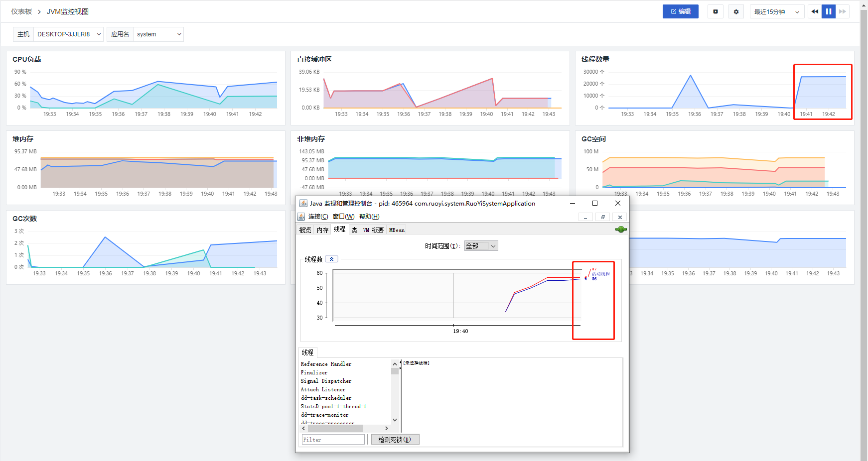Click the green connection status icon
The width and height of the screenshot is (868, 461).
621,230
